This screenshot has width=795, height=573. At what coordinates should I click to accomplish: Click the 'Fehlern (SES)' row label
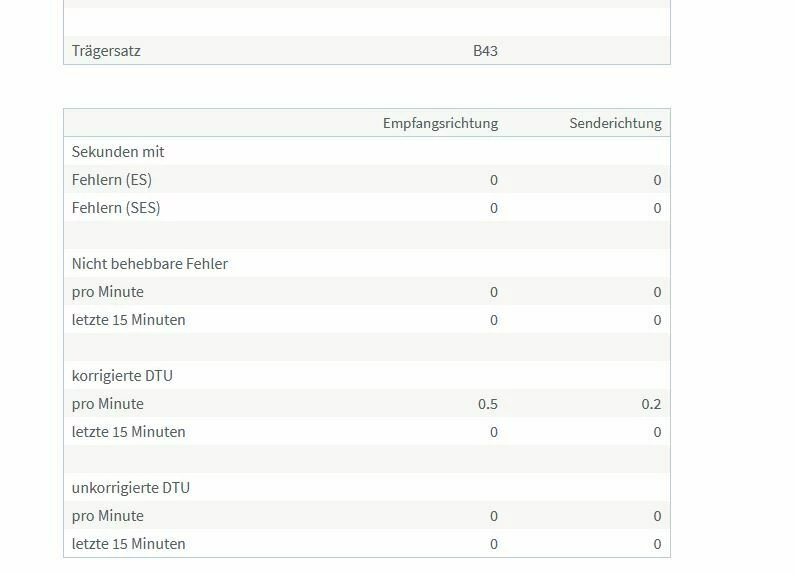116,208
